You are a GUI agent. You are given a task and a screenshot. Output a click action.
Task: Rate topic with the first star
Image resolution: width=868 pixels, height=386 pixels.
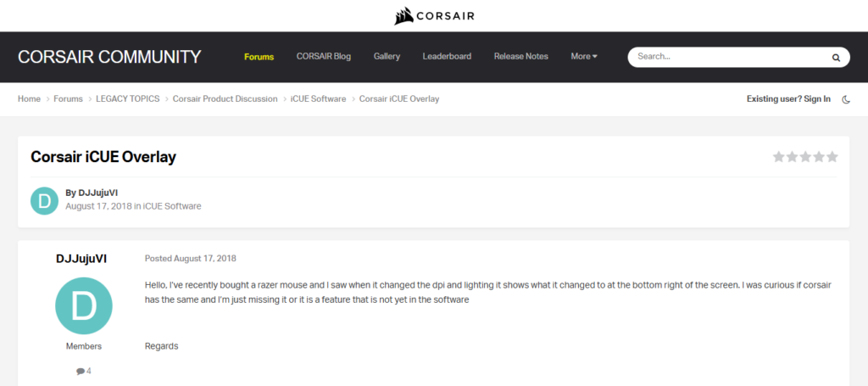point(779,157)
